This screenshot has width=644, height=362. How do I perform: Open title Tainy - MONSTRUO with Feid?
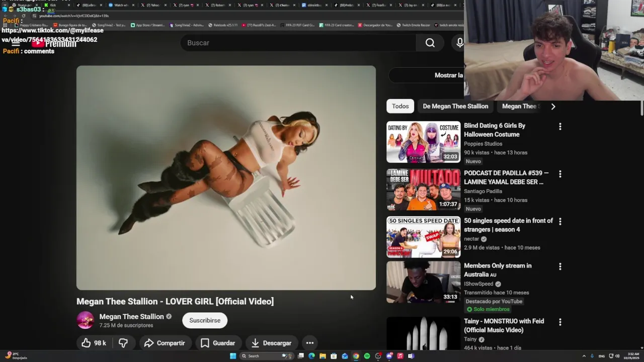pos(504,325)
